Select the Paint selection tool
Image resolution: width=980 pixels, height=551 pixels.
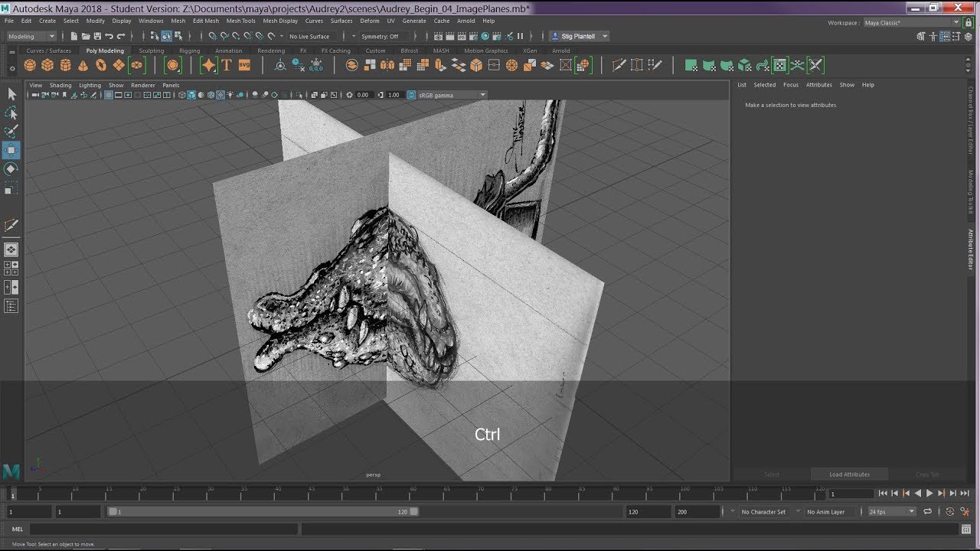11,131
